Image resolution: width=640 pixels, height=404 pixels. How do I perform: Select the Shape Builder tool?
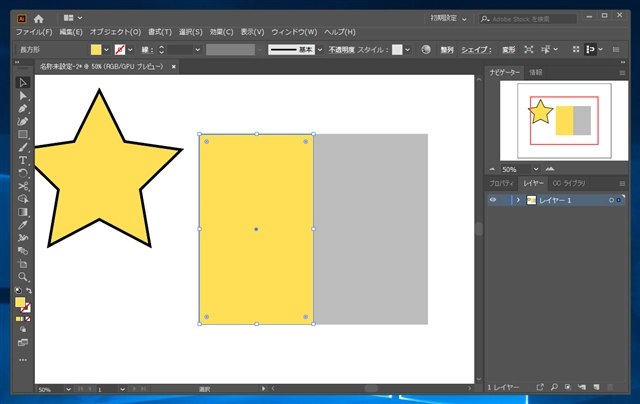tap(23, 199)
